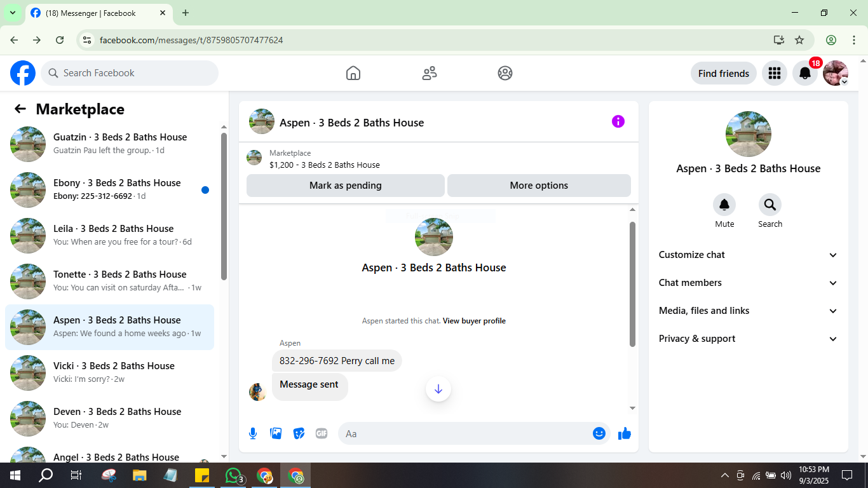Viewport: 868px width, 488px height.
Task: Open the volume control in system tray
Action: [x=786, y=475]
